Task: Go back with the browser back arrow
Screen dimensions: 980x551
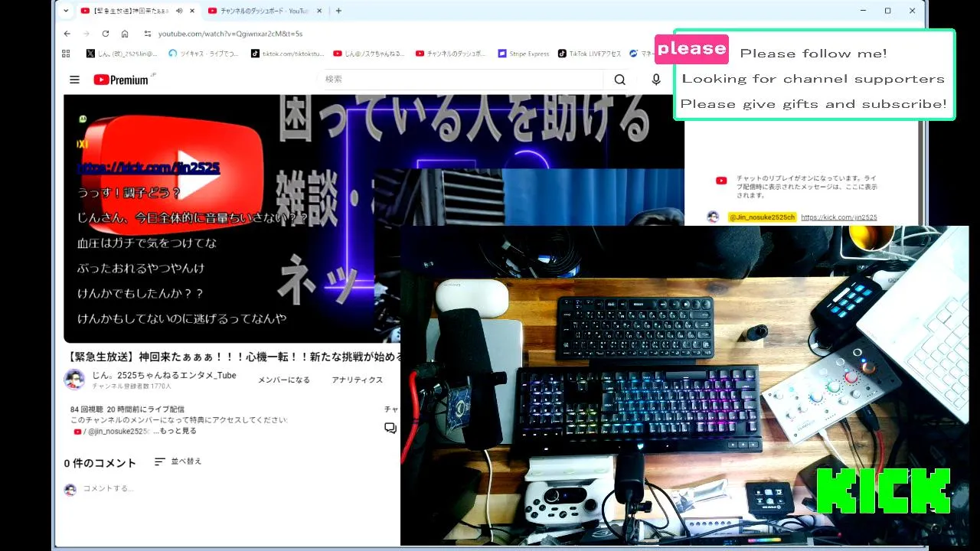Action: 67,34
